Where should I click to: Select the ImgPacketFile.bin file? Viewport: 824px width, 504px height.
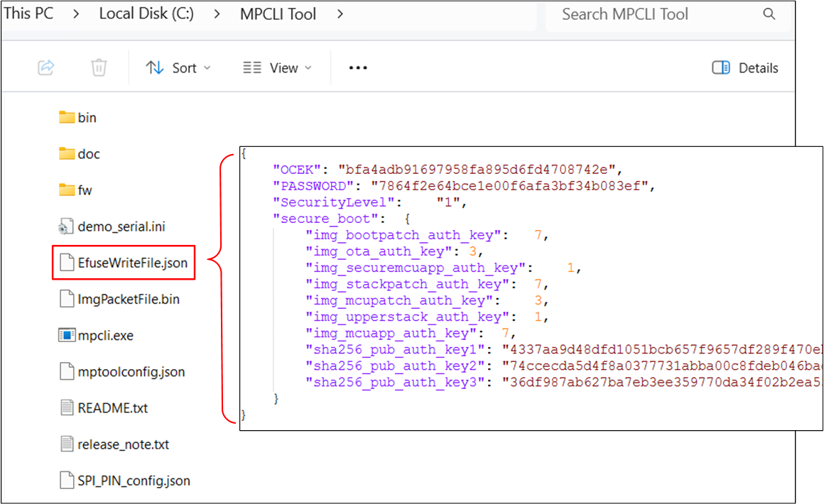[x=128, y=300]
